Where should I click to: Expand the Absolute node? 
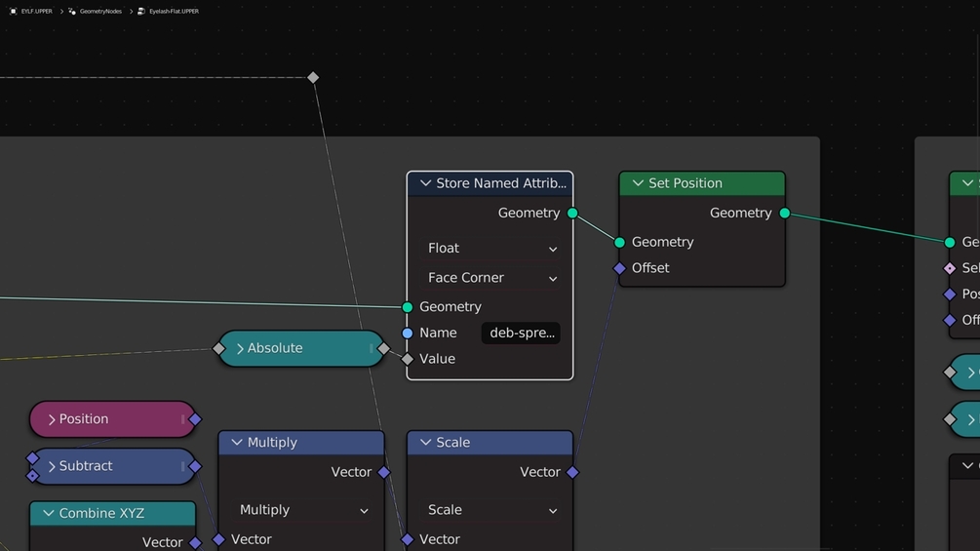(x=240, y=348)
